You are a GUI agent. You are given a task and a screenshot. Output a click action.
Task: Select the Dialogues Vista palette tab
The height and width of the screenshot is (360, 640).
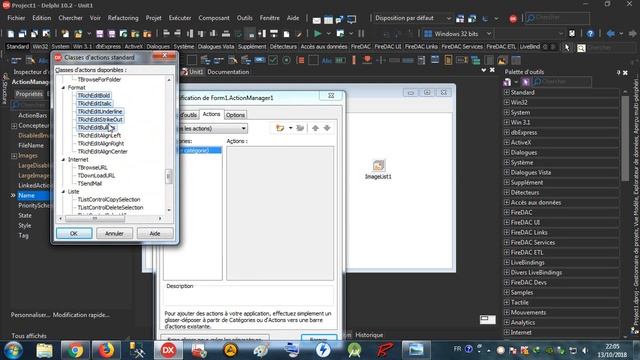coord(216,47)
